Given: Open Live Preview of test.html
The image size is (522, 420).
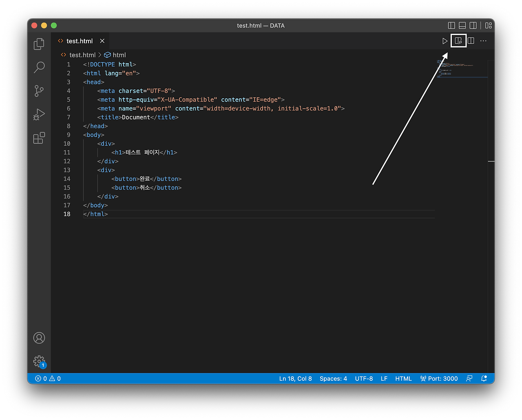Looking at the screenshot, I should [458, 41].
